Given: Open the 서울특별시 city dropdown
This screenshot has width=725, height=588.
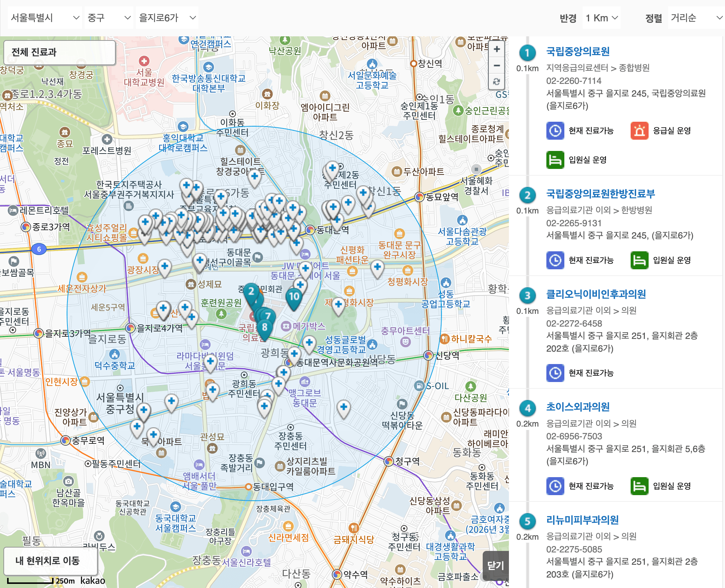Looking at the screenshot, I should pyautogui.click(x=45, y=18).
